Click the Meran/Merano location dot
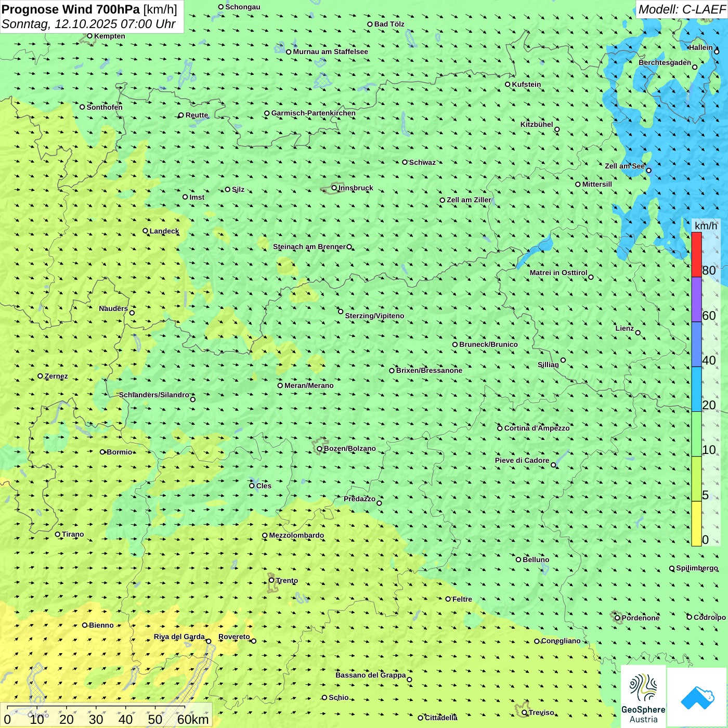Image resolution: width=728 pixels, height=728 pixels. click(x=280, y=385)
